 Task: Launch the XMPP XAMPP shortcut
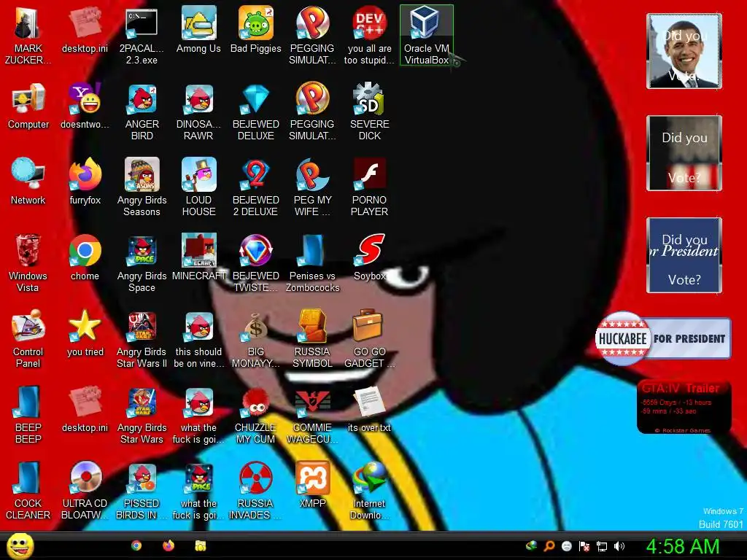(312, 485)
